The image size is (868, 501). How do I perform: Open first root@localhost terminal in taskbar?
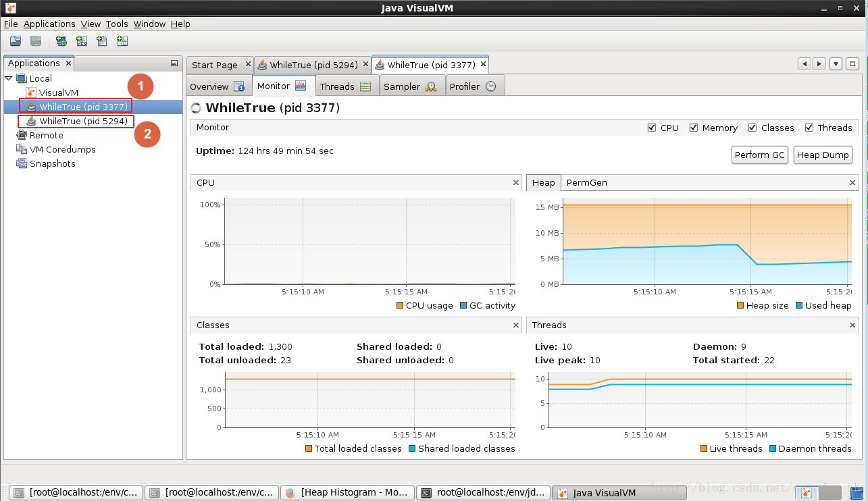tap(76, 492)
